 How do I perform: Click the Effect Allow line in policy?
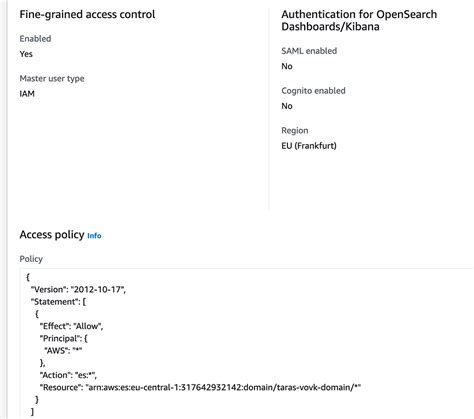coord(71,326)
